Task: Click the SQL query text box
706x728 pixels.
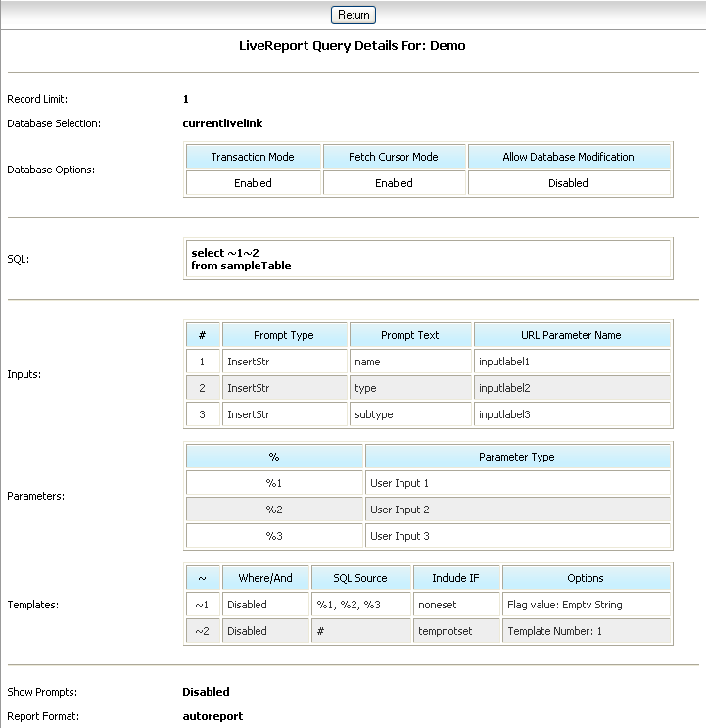Action: pyautogui.click(x=427, y=260)
